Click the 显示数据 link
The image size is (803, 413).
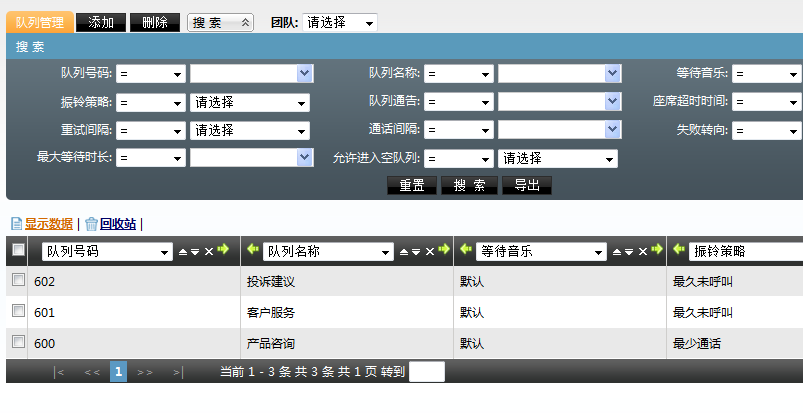pos(48,224)
